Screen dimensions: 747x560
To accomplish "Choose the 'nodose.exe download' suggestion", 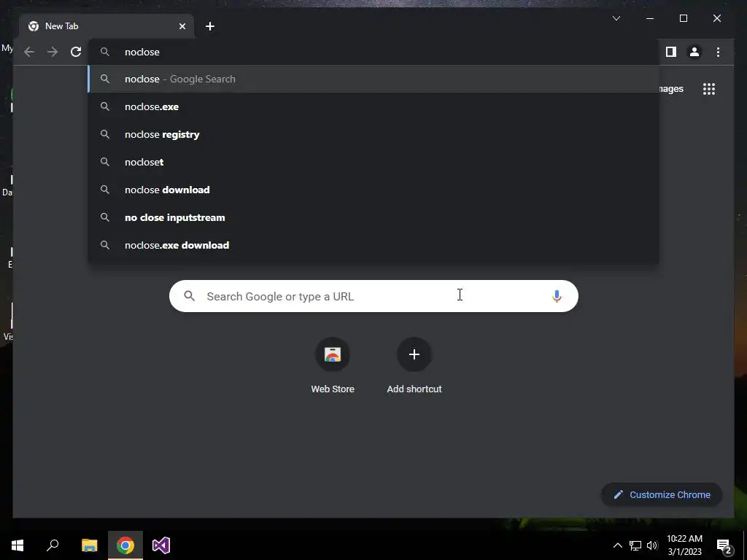I will tap(373, 245).
